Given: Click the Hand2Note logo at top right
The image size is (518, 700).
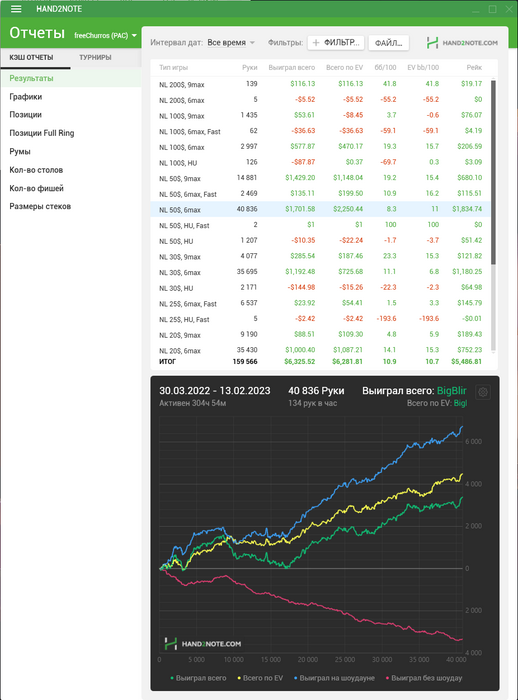Looking at the screenshot, I should pos(462,43).
